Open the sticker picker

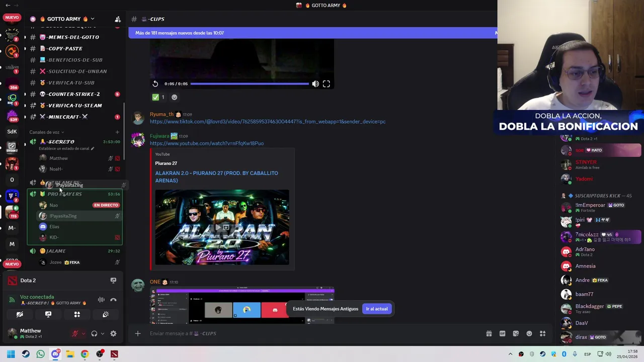pyautogui.click(x=516, y=333)
